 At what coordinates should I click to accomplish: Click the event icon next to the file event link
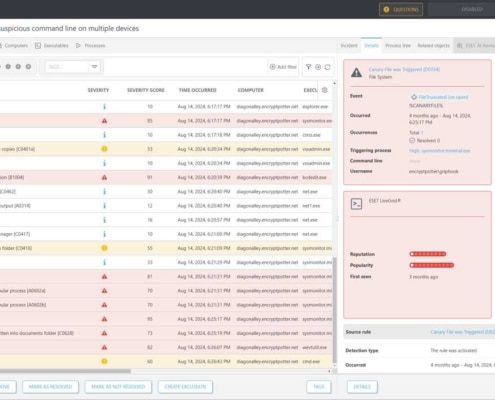tap(414, 97)
